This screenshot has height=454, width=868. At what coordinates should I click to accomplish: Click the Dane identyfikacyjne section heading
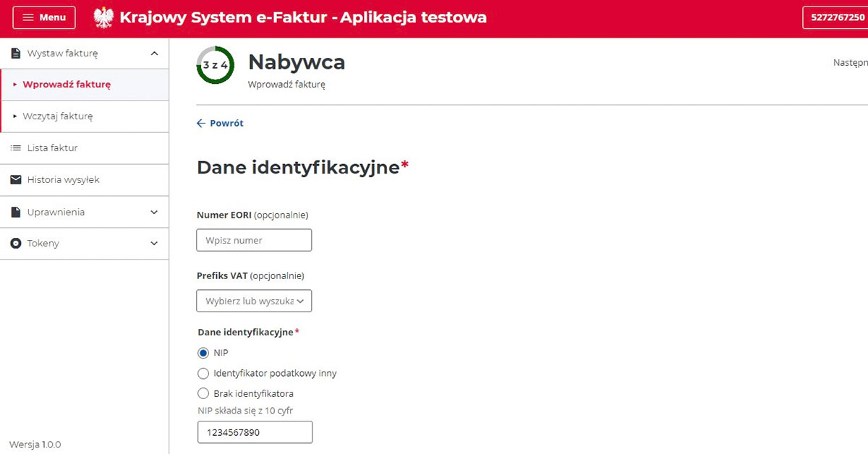[302, 167]
